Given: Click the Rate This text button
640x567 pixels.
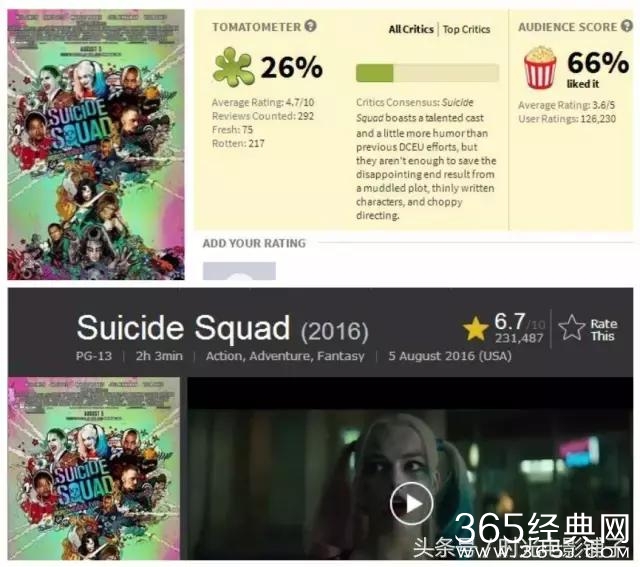Looking at the screenshot, I should 603,330.
